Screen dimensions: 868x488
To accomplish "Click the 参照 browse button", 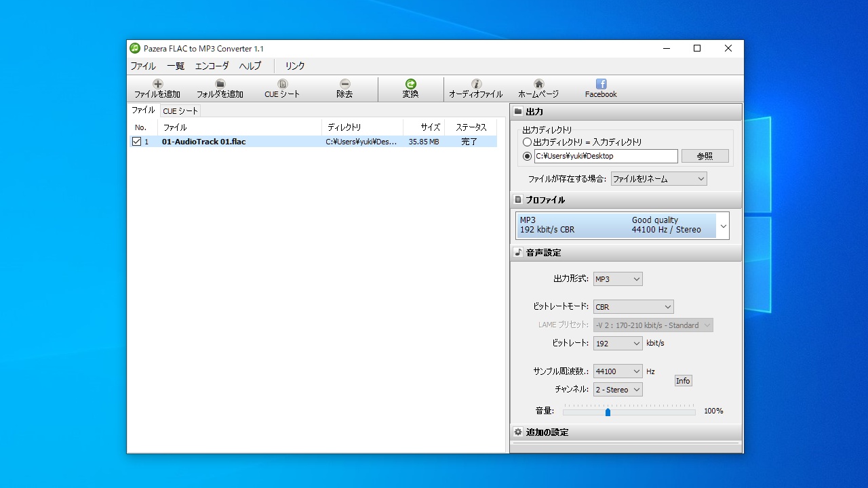I will [705, 156].
